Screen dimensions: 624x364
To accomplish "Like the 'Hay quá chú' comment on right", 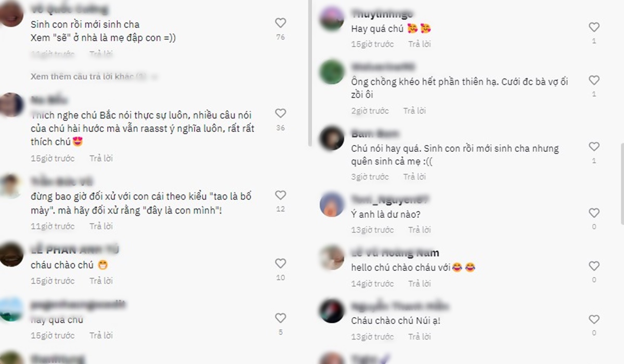I will [x=594, y=27].
